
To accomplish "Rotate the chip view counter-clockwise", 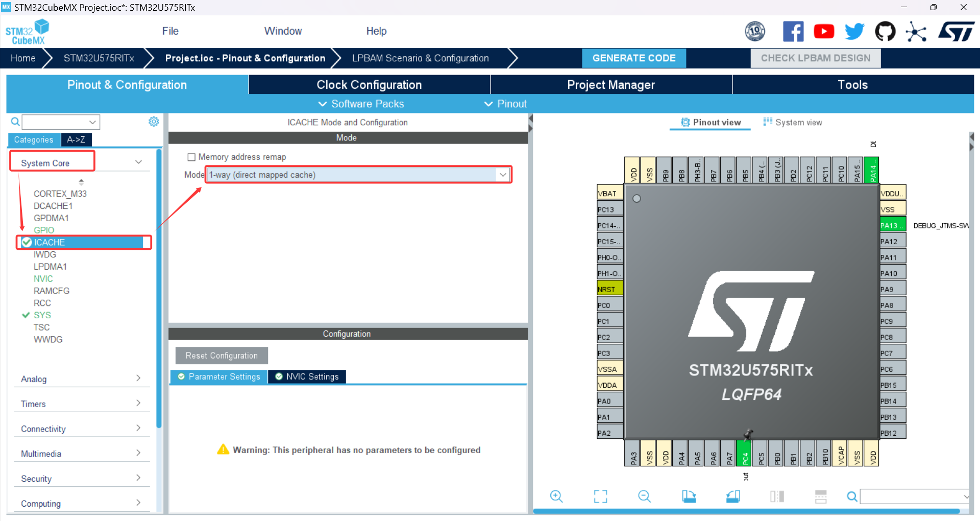I will 733,496.
